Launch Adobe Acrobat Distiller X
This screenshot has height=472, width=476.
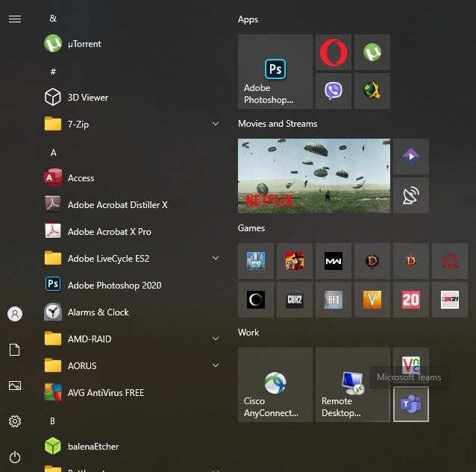click(134, 205)
